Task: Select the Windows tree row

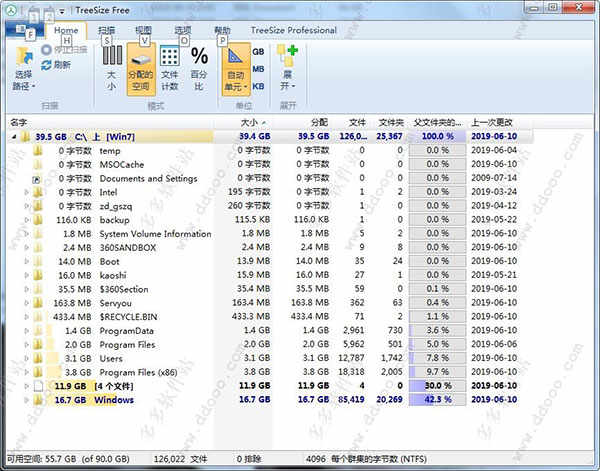Action: pyautogui.click(x=270, y=400)
